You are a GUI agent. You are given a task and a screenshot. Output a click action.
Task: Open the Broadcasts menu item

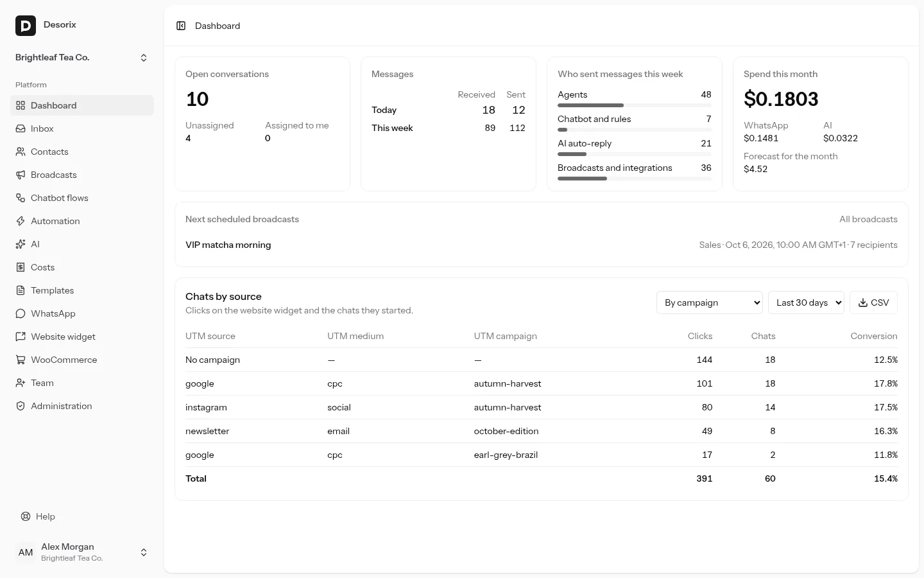(x=82, y=175)
